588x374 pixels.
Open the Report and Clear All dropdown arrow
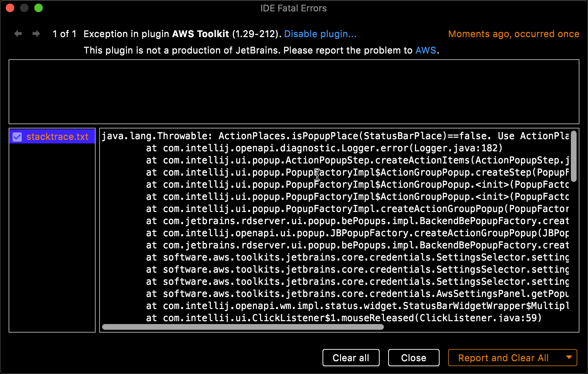click(569, 358)
